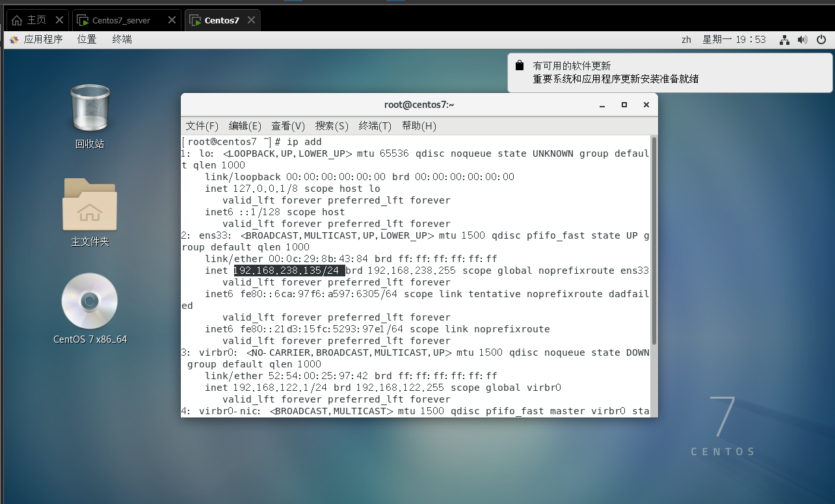Click the 主页 home tab icon

(17, 20)
